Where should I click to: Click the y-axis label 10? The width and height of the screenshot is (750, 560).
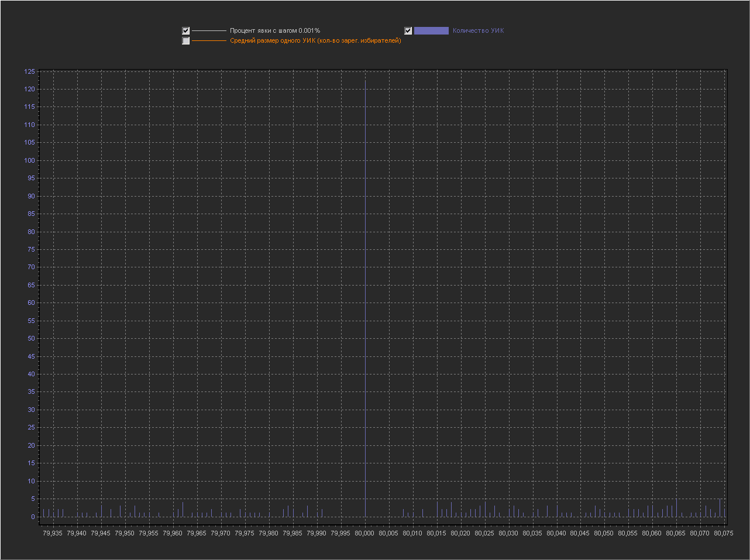point(32,481)
